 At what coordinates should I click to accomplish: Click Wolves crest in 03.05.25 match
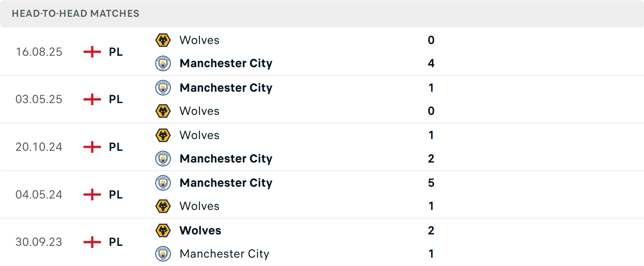(163, 111)
